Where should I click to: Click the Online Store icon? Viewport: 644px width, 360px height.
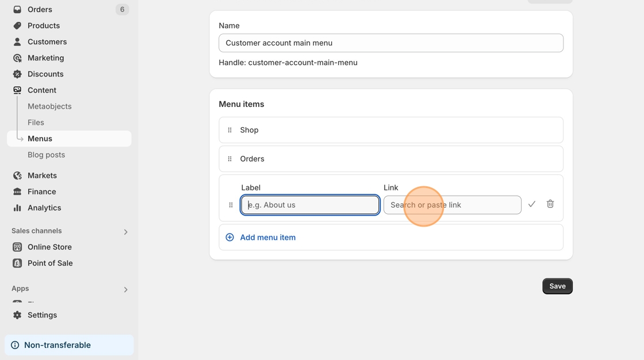tap(17, 247)
